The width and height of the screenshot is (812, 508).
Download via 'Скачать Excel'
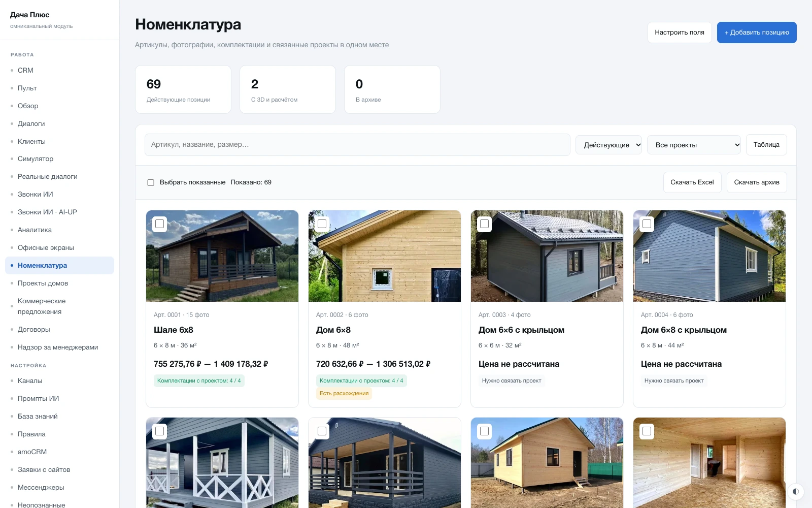click(x=692, y=182)
